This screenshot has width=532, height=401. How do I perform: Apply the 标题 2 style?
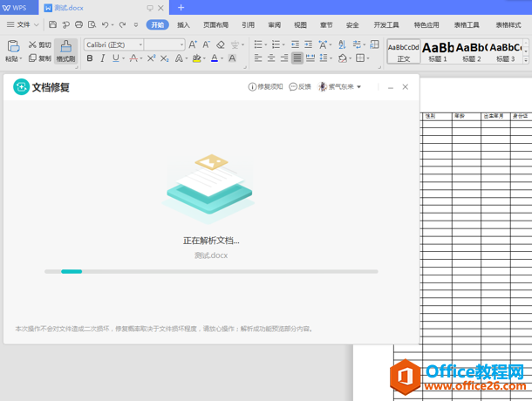(x=472, y=51)
